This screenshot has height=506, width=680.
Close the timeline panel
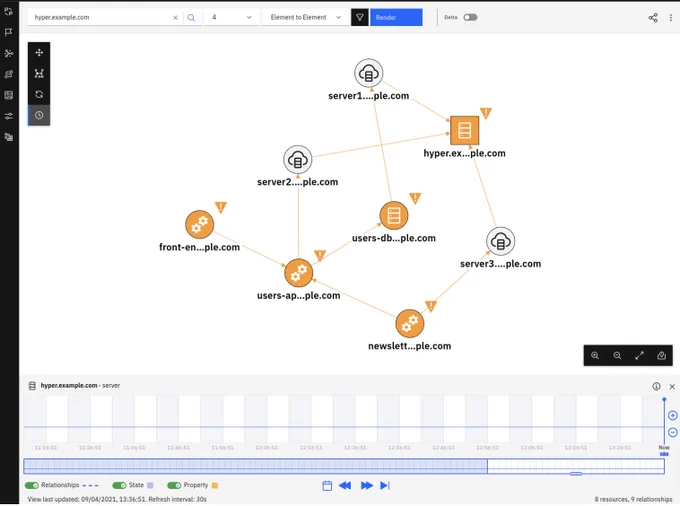pyautogui.click(x=672, y=386)
